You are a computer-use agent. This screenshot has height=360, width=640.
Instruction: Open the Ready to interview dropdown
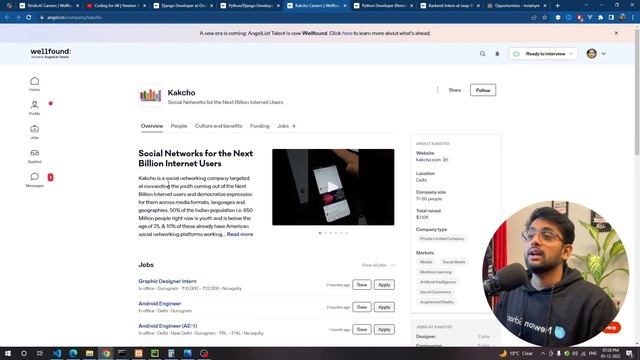543,54
